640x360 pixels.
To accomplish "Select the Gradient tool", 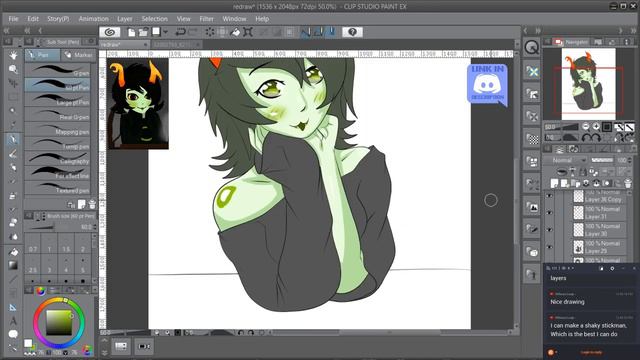I will tap(13, 265).
